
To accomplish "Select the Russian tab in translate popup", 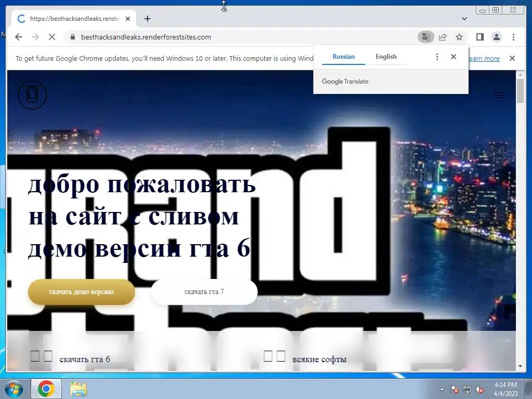I will [343, 57].
